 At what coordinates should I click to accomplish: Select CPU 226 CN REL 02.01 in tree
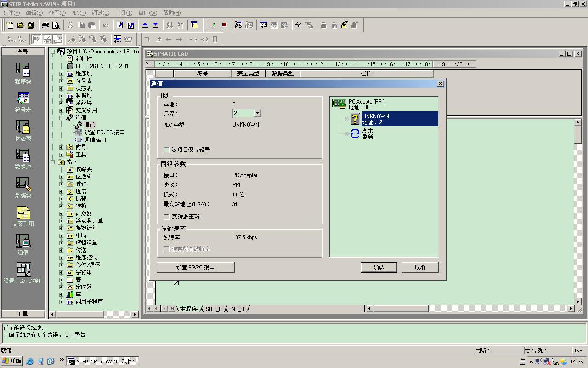102,66
